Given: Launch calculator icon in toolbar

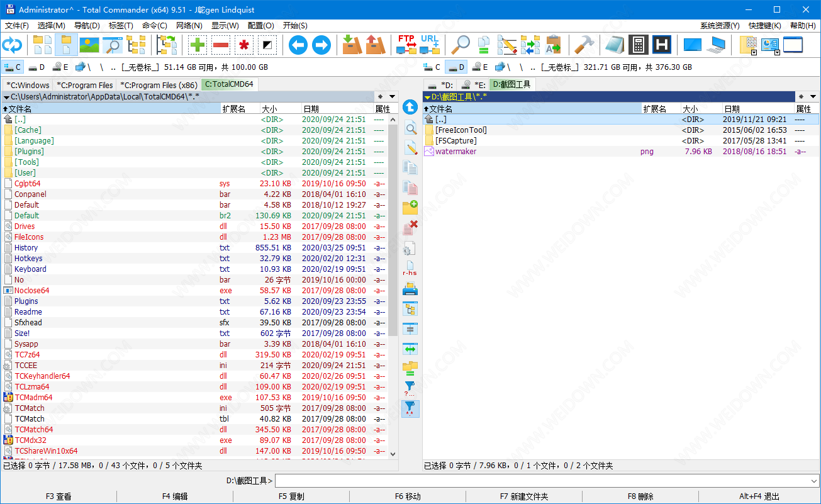Looking at the screenshot, I should [x=639, y=45].
